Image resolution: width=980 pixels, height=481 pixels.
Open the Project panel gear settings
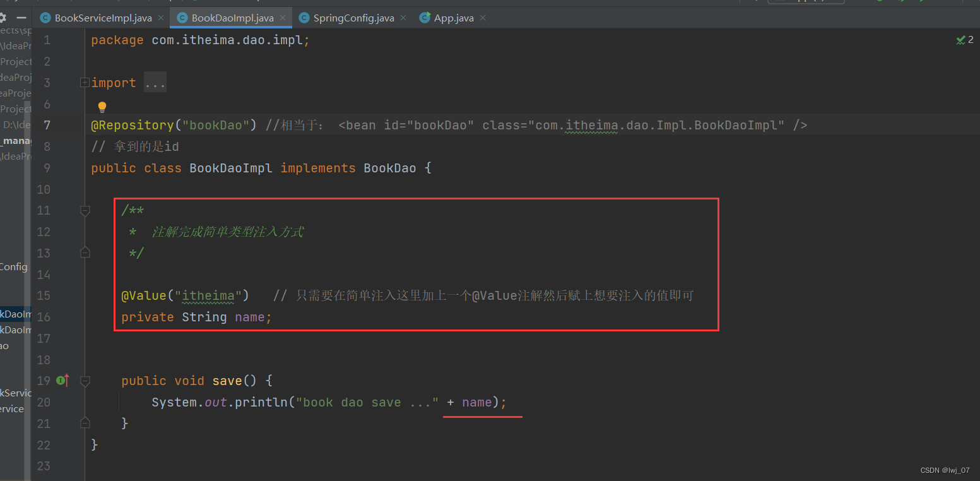point(3,18)
